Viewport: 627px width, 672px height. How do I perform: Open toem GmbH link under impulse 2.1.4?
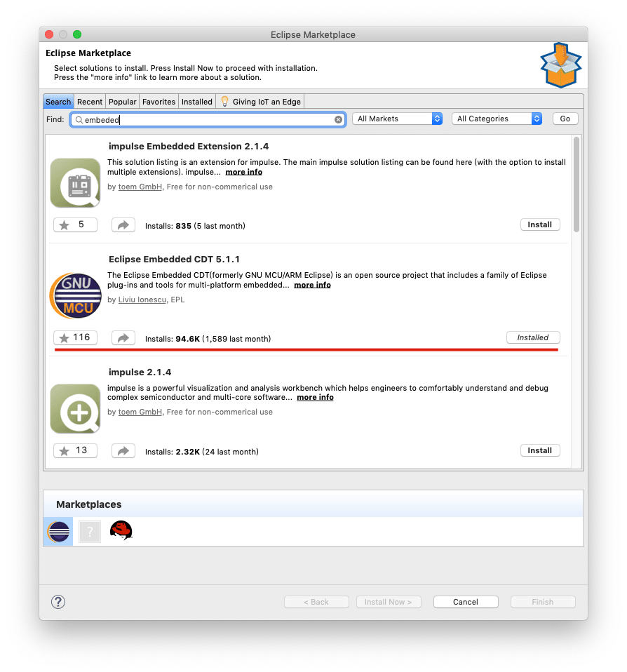coord(140,412)
